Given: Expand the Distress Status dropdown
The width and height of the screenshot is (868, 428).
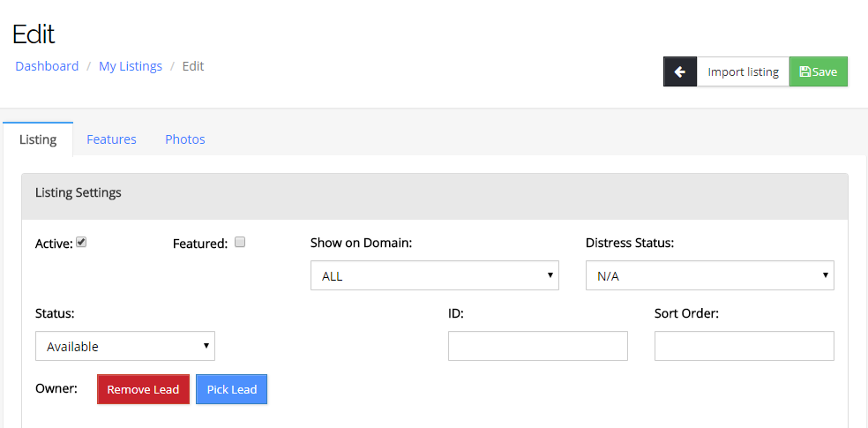Looking at the screenshot, I should pyautogui.click(x=710, y=276).
